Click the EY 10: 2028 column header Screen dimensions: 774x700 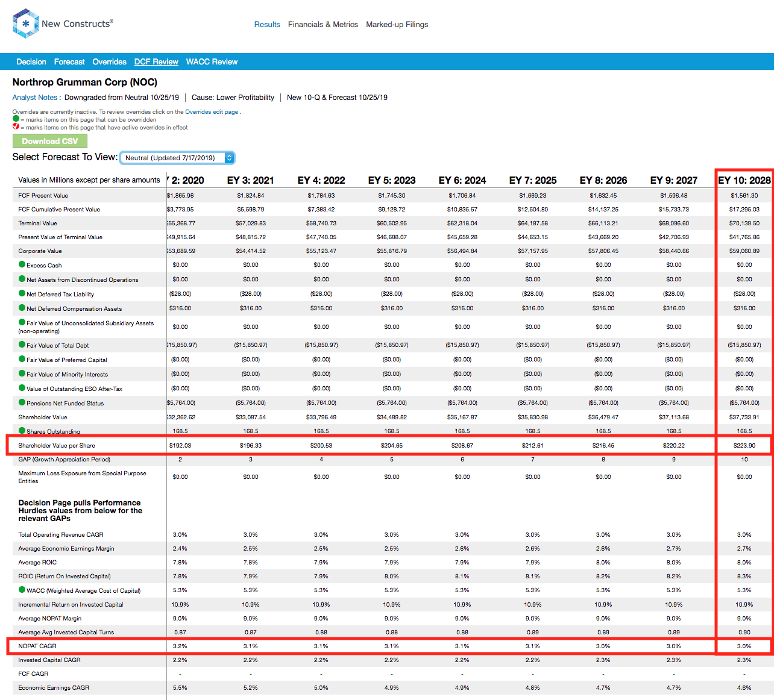coord(744,180)
